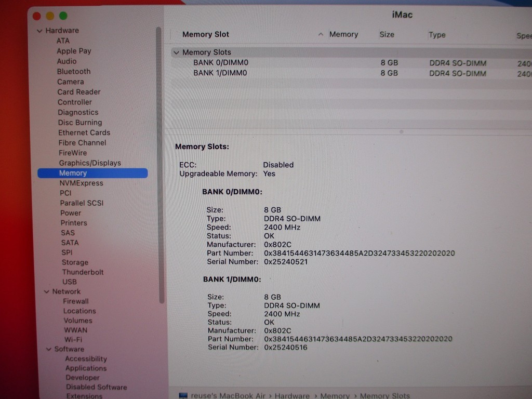
Task: Select Power in sidebar
Action: point(71,213)
